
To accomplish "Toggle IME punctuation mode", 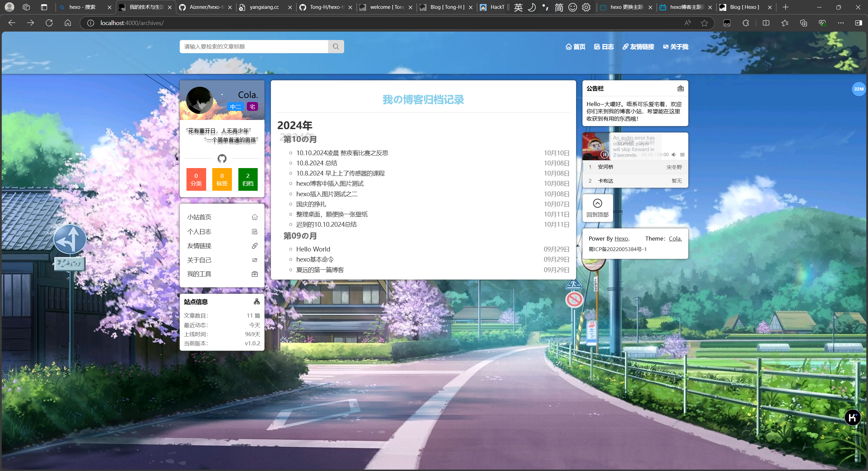I will (545, 7).
